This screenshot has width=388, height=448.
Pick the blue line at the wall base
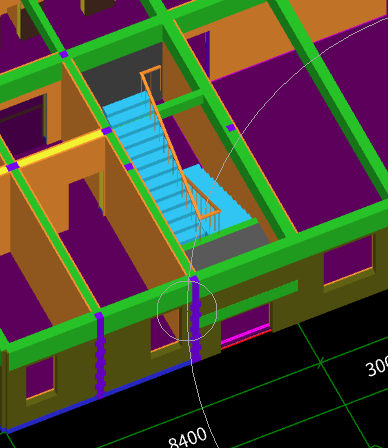coord(100,397)
